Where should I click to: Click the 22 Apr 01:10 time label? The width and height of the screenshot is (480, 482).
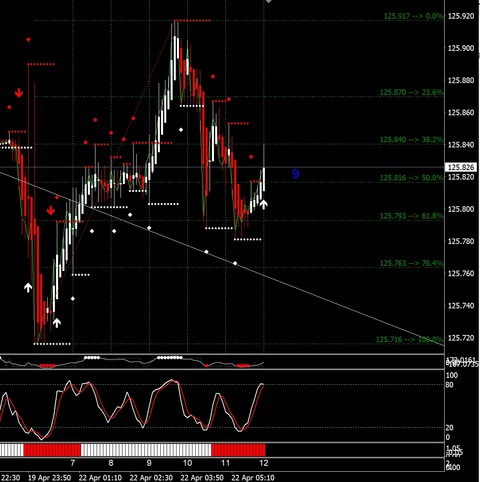click(x=100, y=478)
